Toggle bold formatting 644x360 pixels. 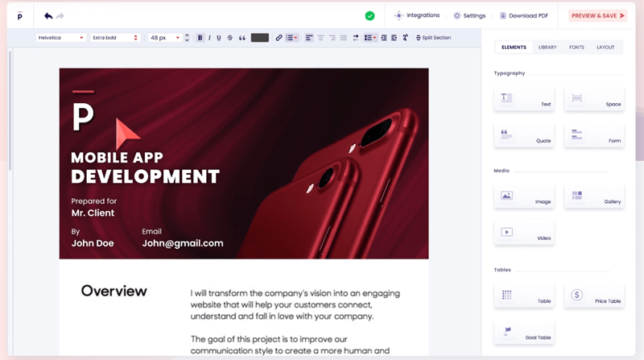coord(200,38)
